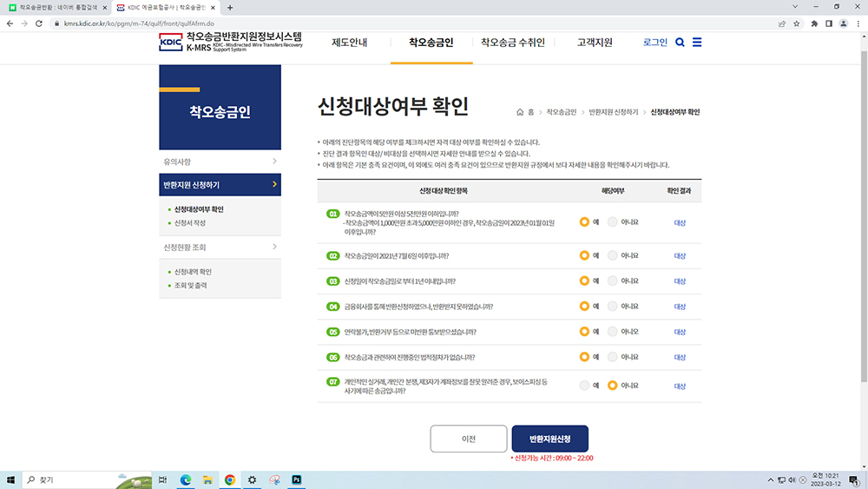
Task: Click the volume icon in system tray
Action: [x=792, y=480]
